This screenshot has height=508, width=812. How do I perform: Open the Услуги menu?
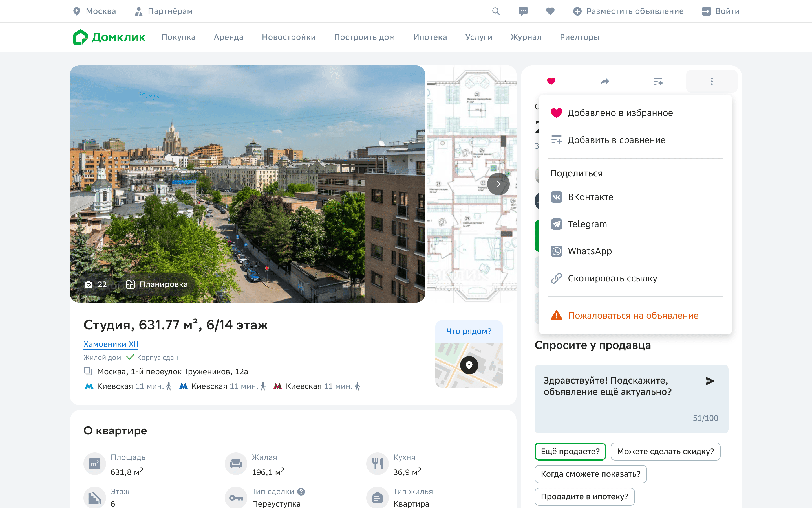click(479, 37)
